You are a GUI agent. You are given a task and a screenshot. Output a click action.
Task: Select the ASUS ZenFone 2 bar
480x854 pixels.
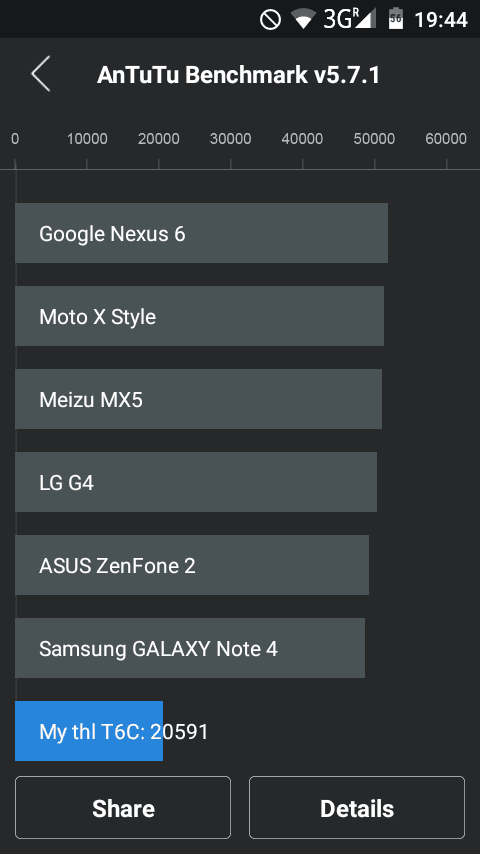tap(192, 565)
